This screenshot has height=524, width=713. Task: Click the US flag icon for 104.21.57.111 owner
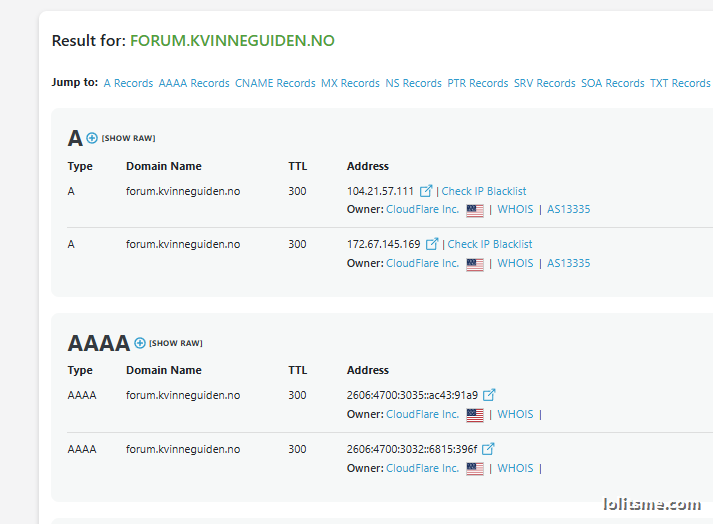475,210
